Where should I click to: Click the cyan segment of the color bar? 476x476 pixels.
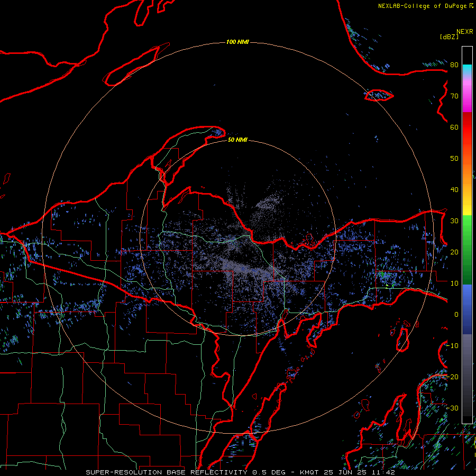(x=467, y=70)
